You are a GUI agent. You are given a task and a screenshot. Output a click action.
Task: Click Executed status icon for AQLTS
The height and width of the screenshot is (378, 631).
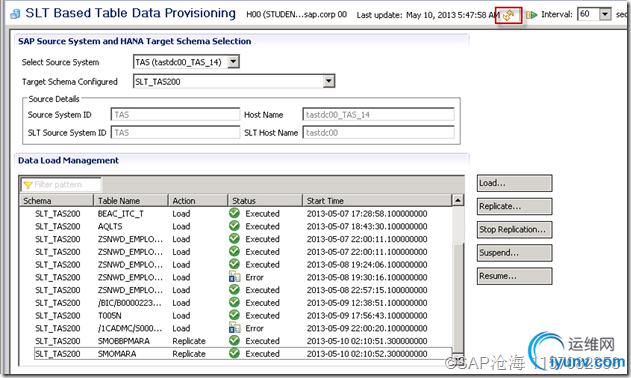pos(234,226)
